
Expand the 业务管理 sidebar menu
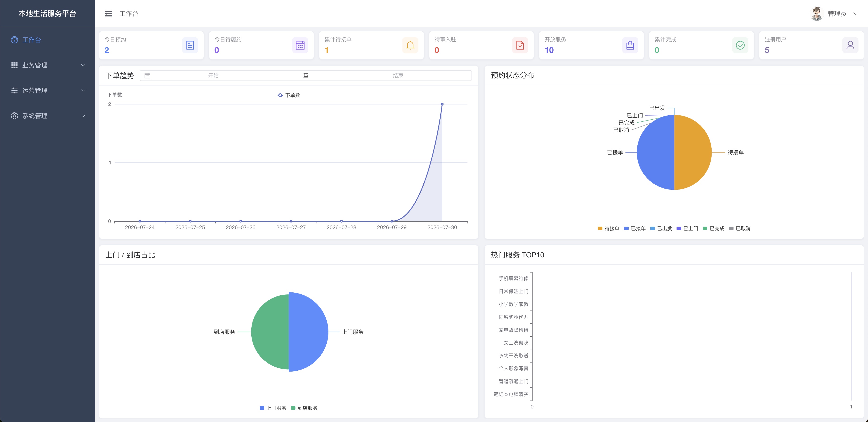47,65
